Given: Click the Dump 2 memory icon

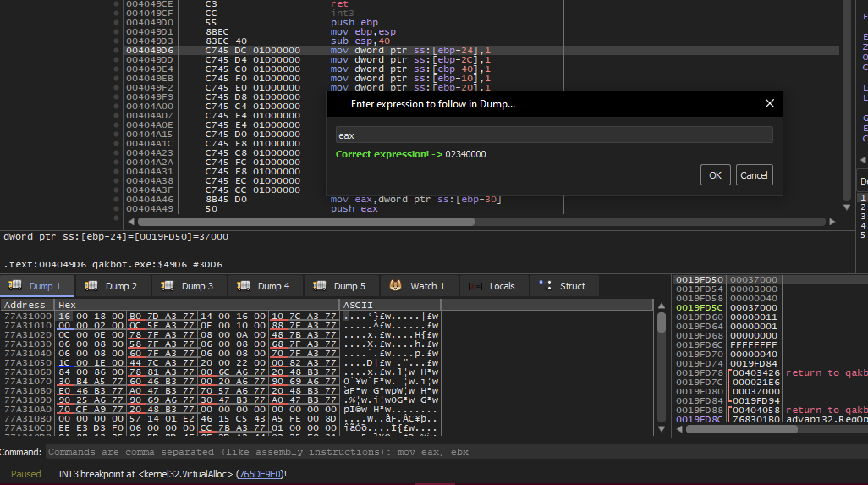Looking at the screenshot, I should [91, 286].
